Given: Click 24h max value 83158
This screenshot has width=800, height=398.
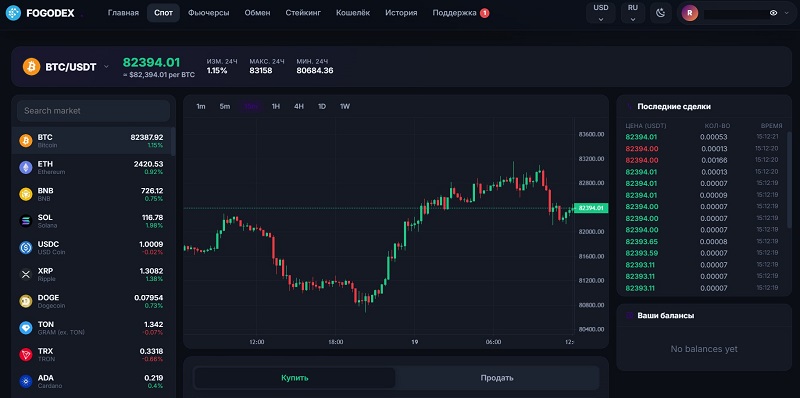Looking at the screenshot, I should (261, 70).
